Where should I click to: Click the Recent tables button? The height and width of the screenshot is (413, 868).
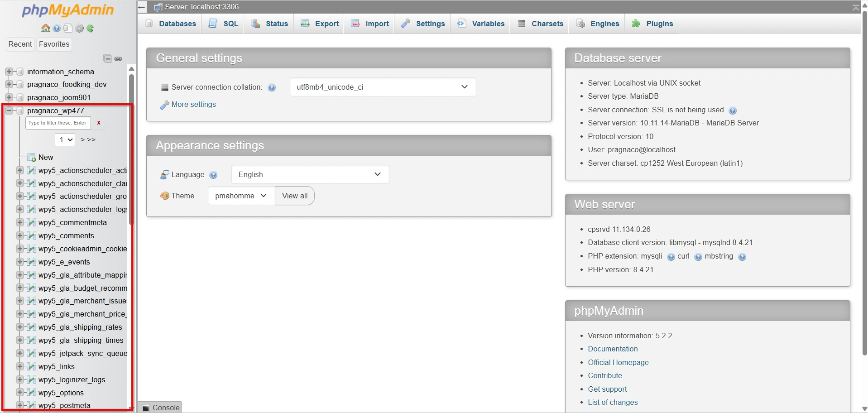pyautogui.click(x=20, y=44)
